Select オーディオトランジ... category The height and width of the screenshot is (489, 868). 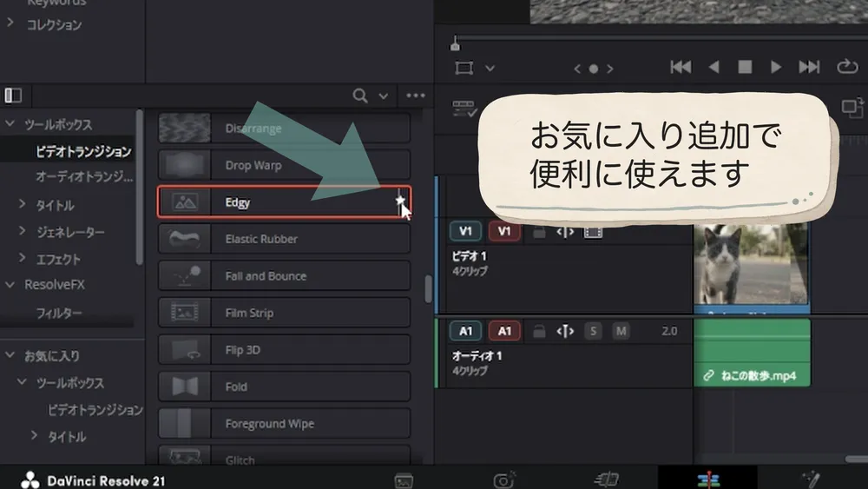[84, 176]
